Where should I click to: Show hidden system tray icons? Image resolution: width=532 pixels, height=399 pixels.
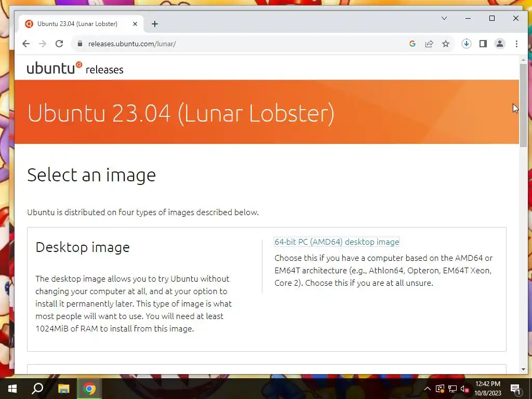(428, 389)
